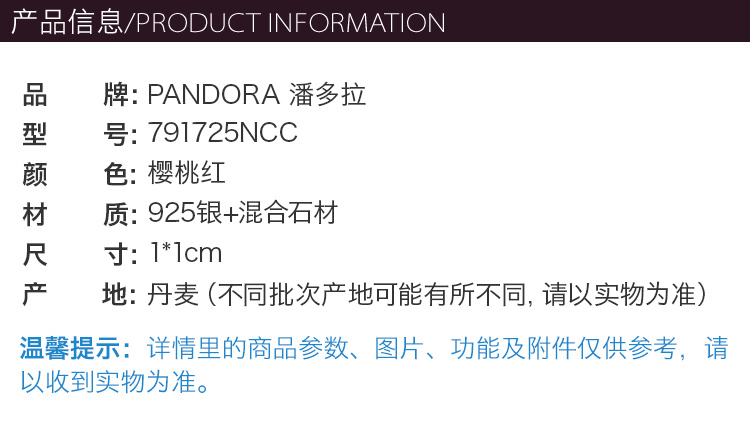
Task: Select the 樱桃红 color value
Action: [187, 173]
